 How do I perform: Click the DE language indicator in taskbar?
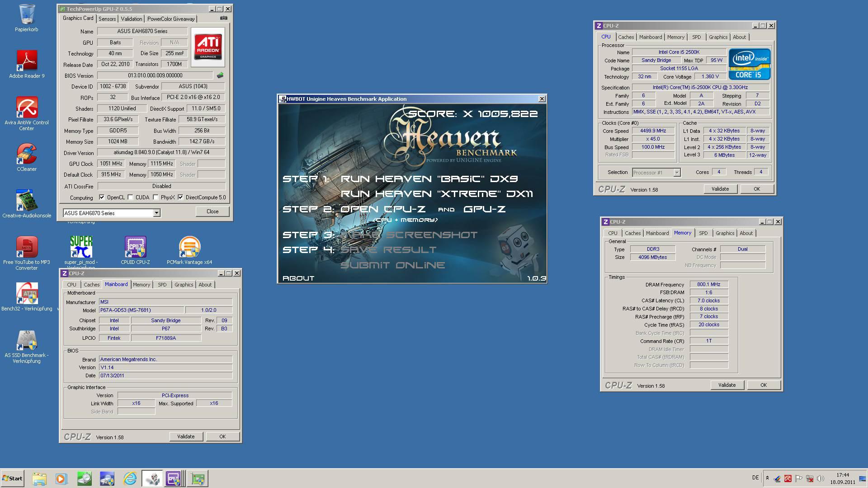[x=755, y=478]
